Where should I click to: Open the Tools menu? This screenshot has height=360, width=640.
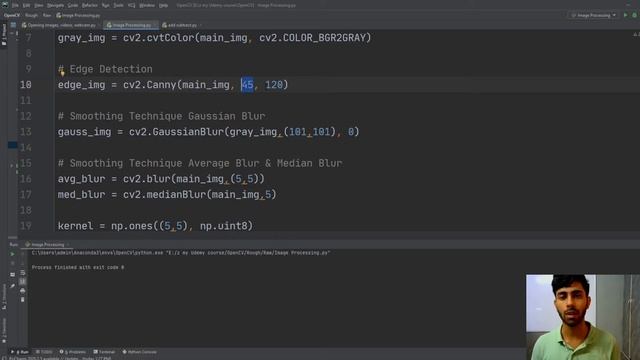[118, 5]
